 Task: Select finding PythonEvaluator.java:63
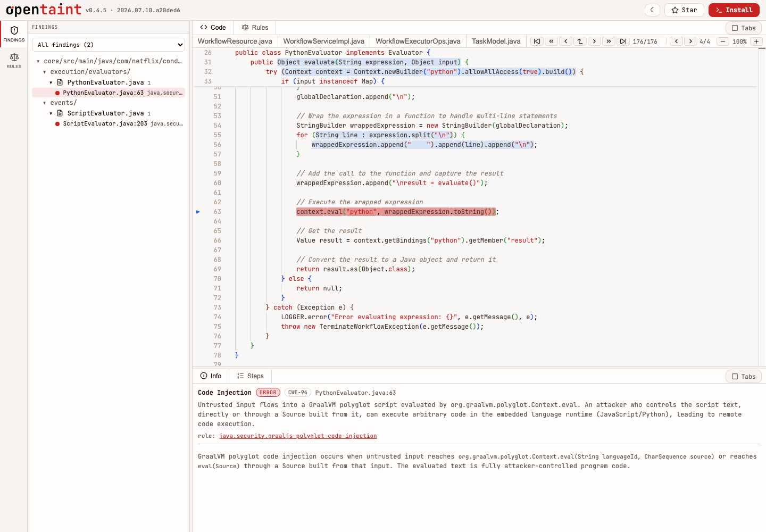coord(109,93)
